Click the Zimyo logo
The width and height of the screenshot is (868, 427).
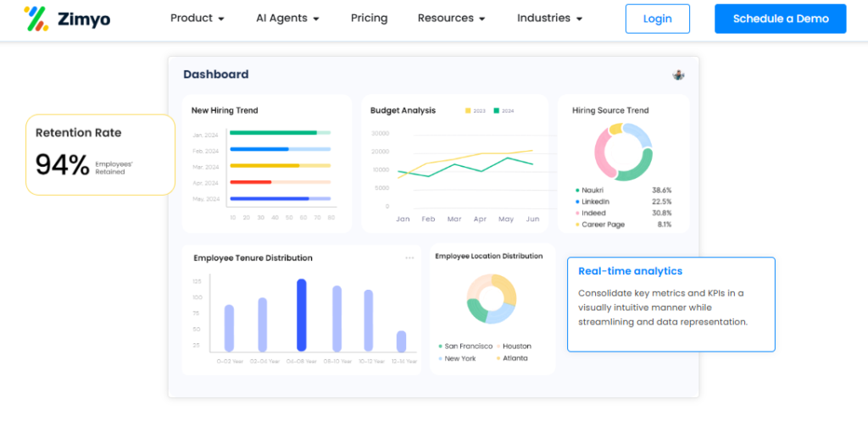[x=67, y=19]
